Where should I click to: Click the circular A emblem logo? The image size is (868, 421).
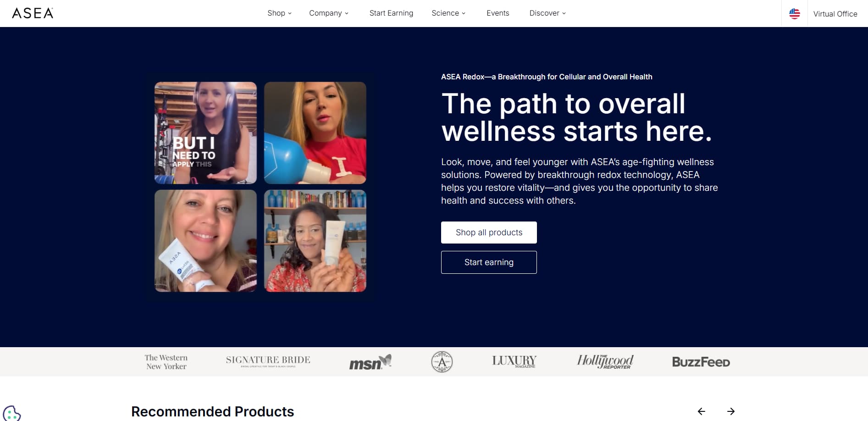click(442, 362)
